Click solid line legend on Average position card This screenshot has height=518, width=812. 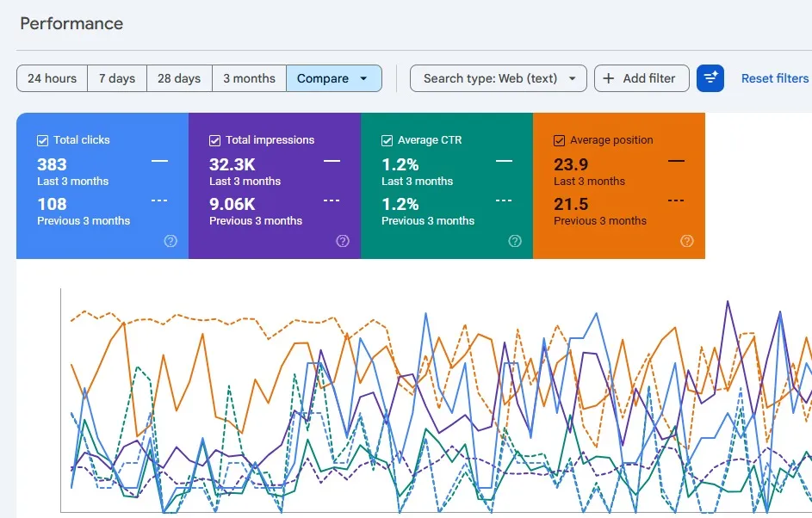tap(676, 161)
